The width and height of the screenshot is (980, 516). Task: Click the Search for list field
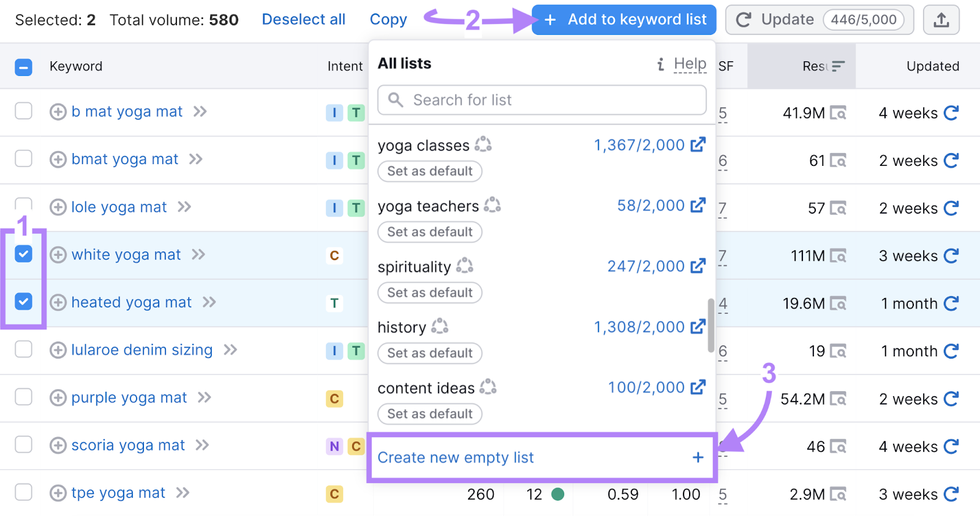[x=542, y=100]
